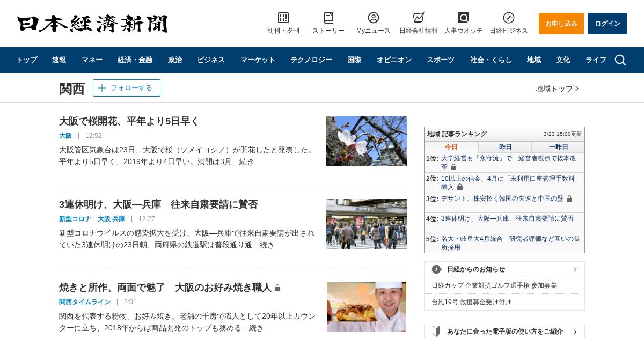Click the お申し込み button

pos(561,24)
